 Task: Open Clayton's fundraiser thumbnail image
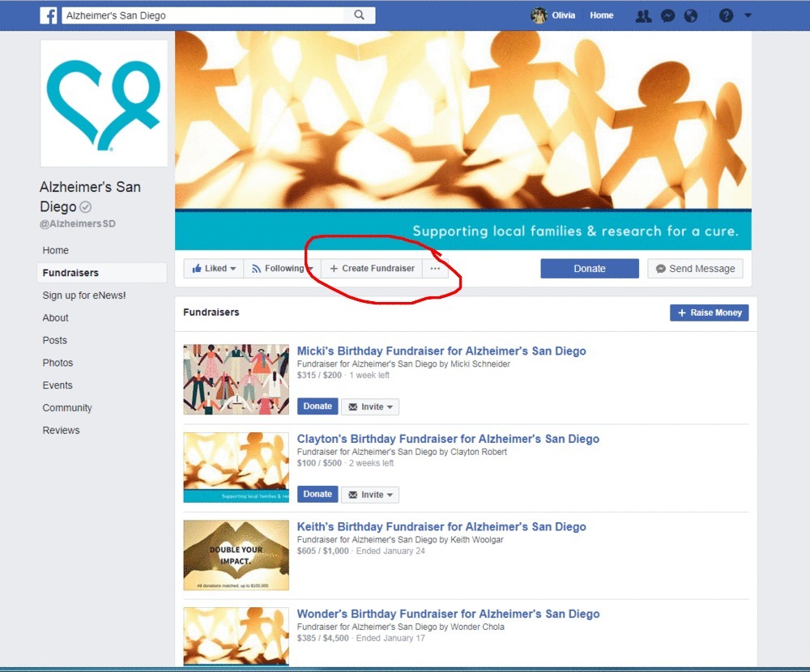tap(236, 467)
